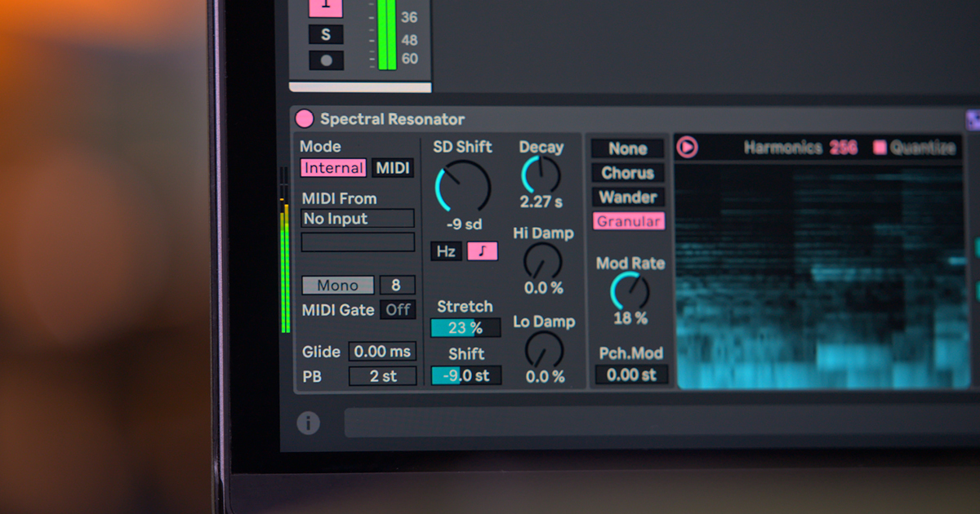Select Internal mode
The height and width of the screenshot is (514, 980).
click(333, 168)
